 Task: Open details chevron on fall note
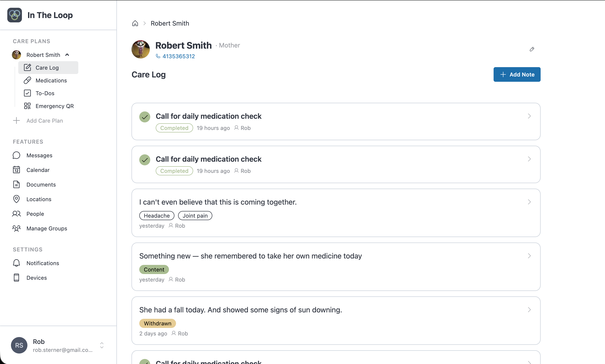[529, 310]
